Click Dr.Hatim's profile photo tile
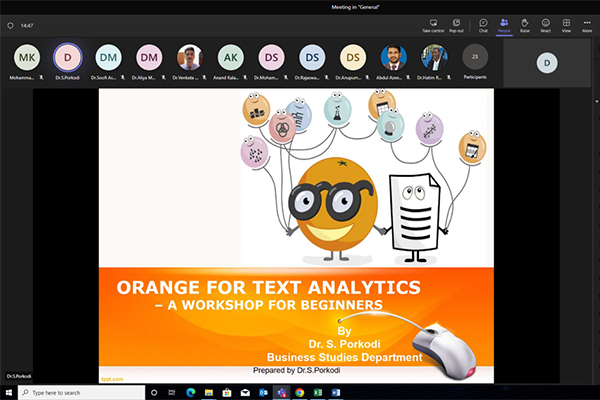The image size is (600, 400). click(x=434, y=58)
